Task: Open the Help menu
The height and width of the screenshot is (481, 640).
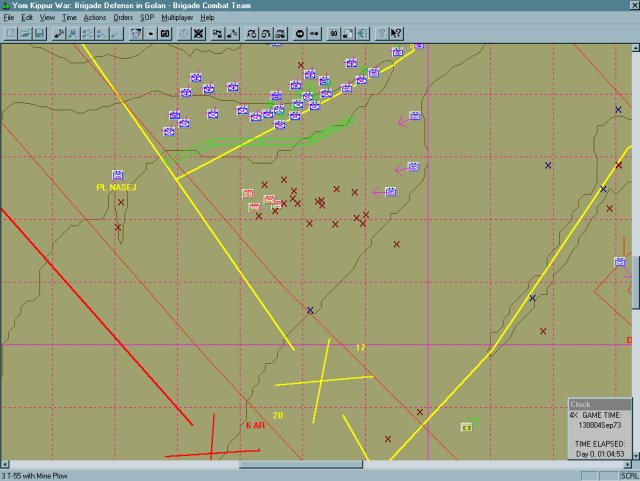Action: click(207, 18)
